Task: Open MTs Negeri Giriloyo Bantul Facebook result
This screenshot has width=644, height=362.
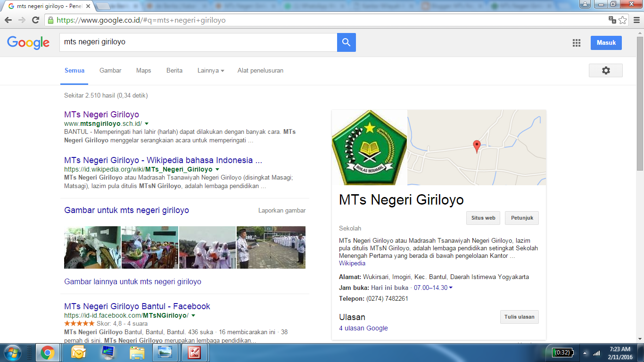Action: point(137,306)
